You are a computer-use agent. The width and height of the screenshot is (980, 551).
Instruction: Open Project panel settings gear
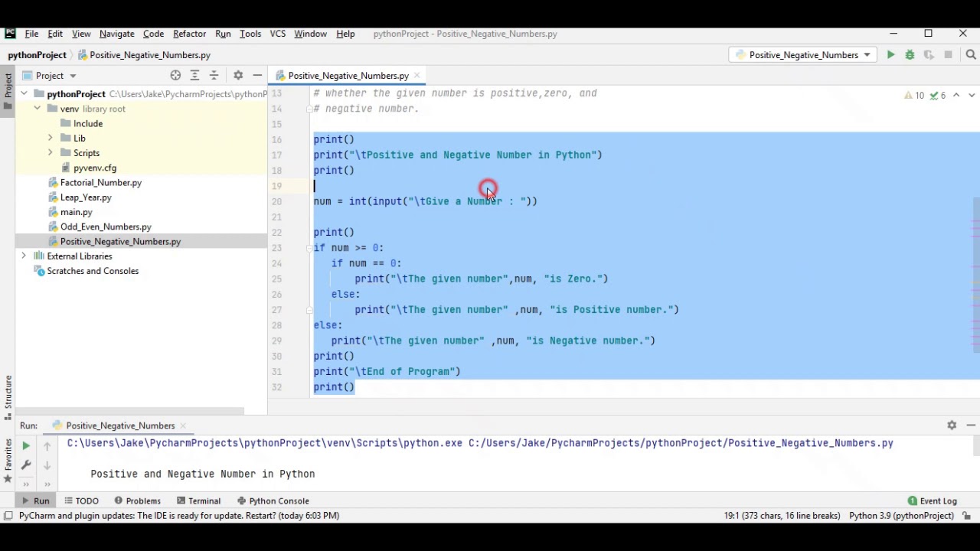click(238, 75)
